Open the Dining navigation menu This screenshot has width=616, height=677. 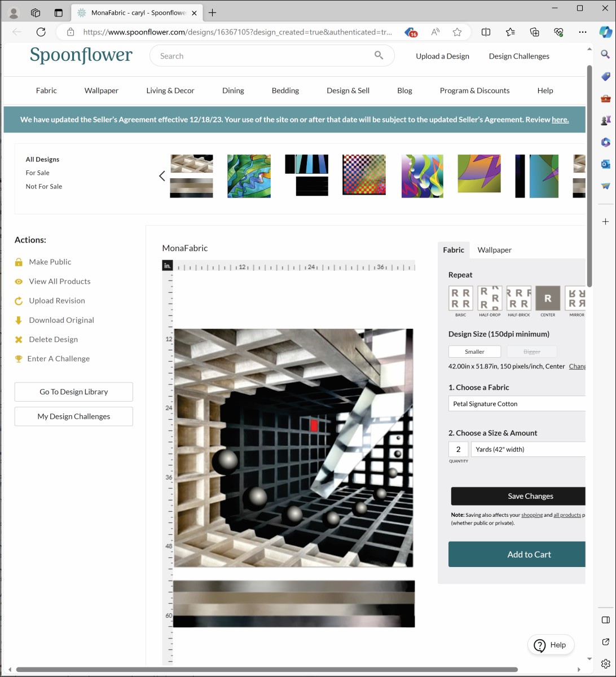click(x=233, y=90)
